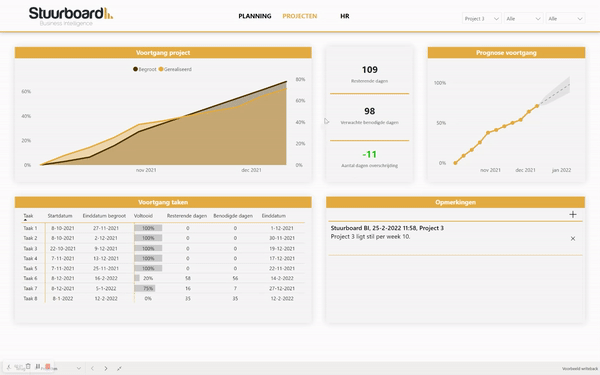This screenshot has height=375, width=600.
Task: Click the expand fullscreen diagonal arrow icon
Action: 119,368
